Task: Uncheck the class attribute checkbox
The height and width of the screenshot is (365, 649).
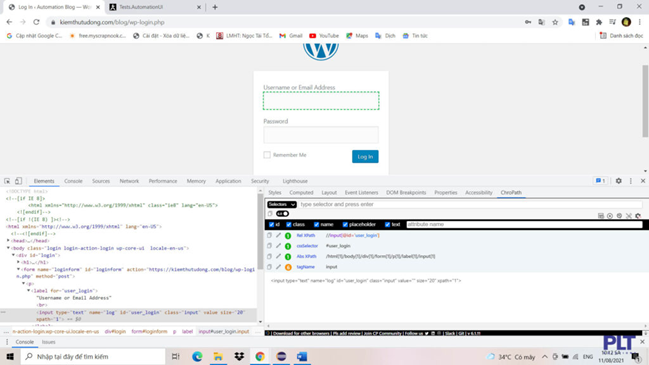Action: coord(289,224)
